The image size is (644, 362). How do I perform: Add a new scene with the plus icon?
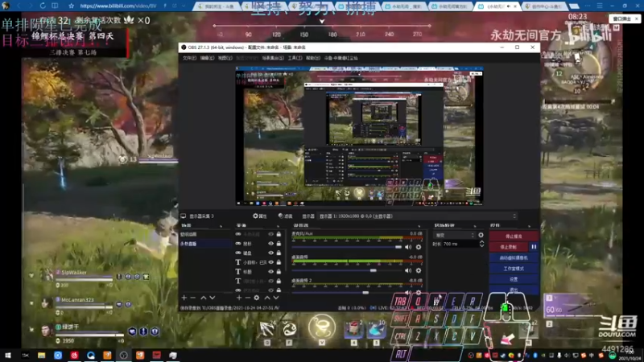pyautogui.click(x=184, y=298)
